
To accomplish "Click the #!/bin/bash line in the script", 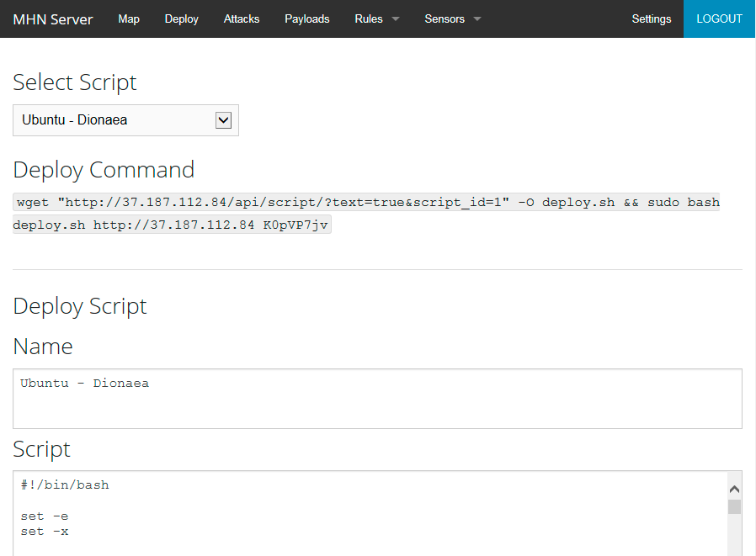I will [x=65, y=485].
